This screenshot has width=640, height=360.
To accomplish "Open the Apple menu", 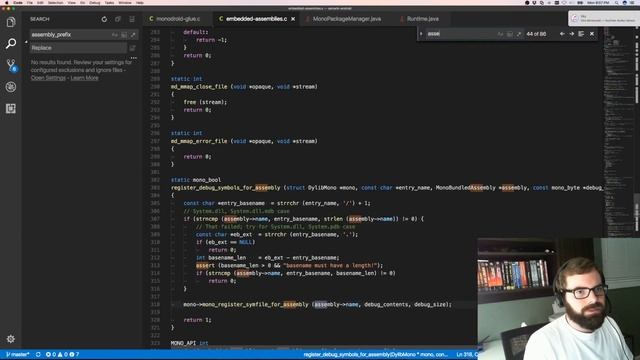I will pyautogui.click(x=6, y=2).
